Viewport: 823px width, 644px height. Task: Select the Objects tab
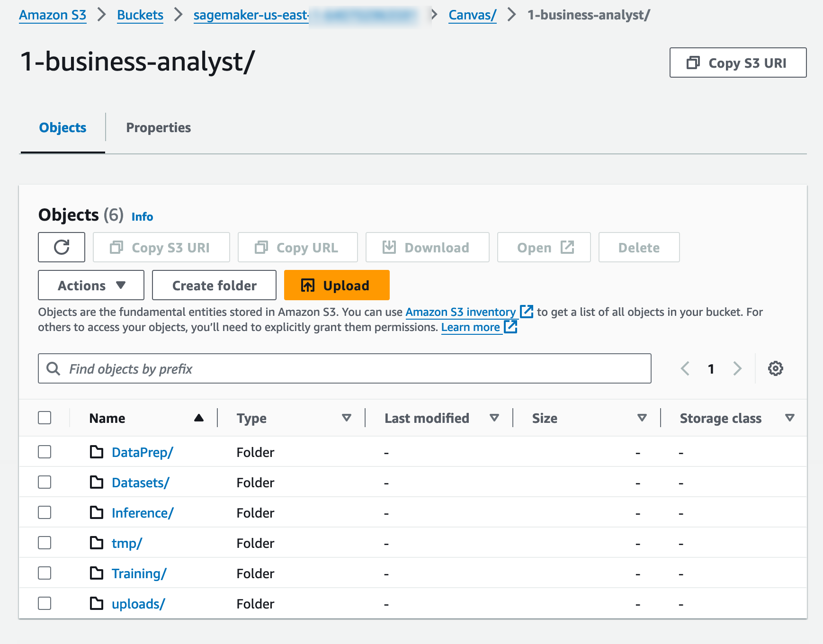tap(63, 128)
